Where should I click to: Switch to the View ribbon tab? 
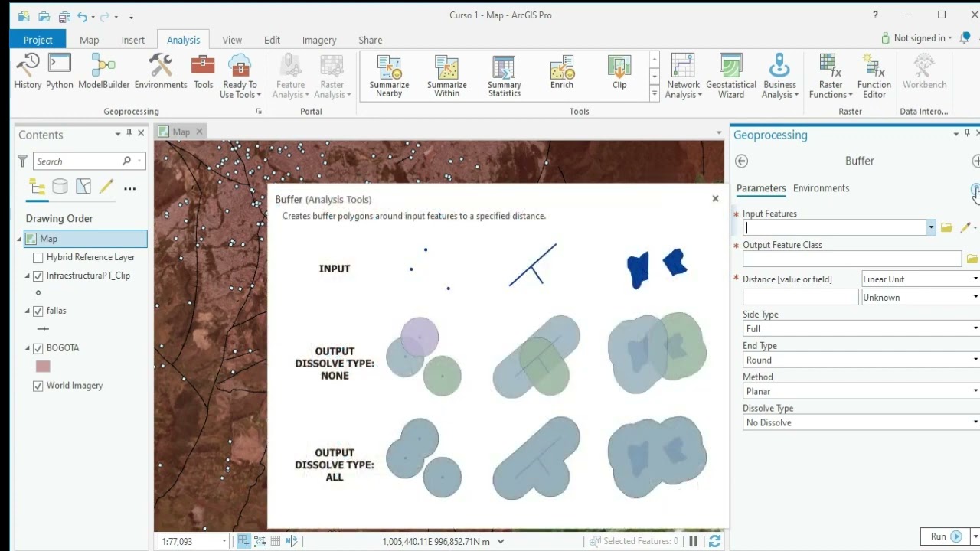[x=232, y=40]
